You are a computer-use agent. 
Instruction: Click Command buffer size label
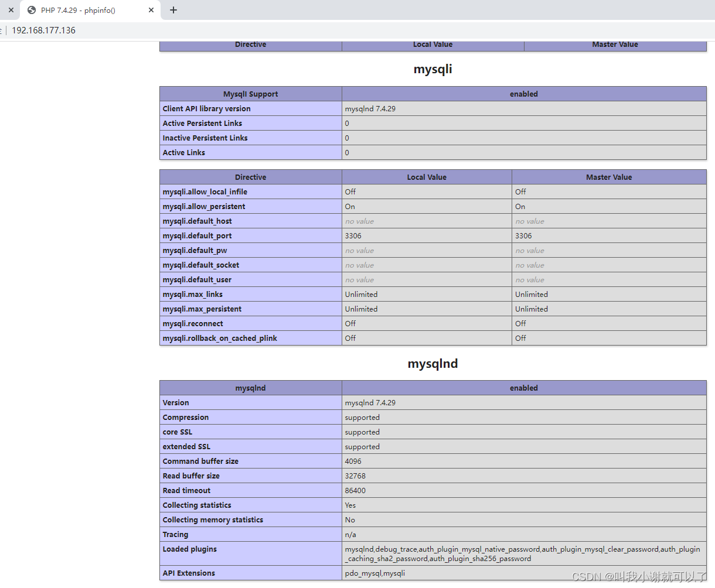tap(200, 461)
